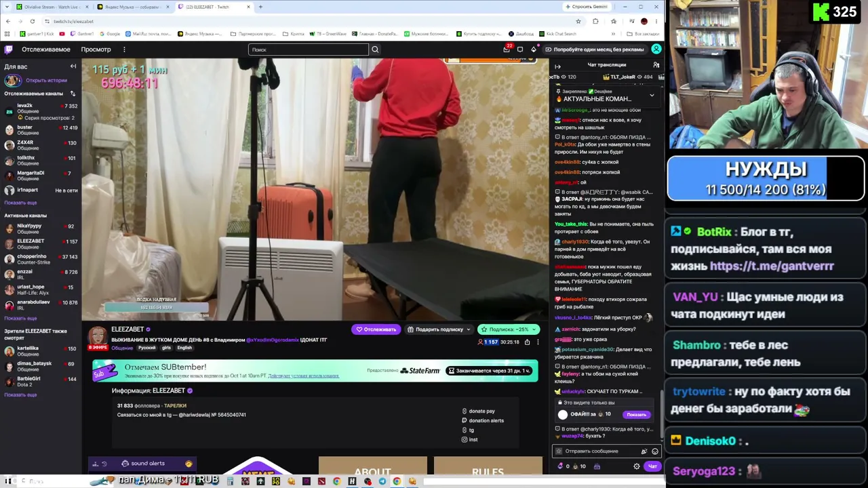Start a search with the magnifier button
868x488 pixels.
tap(375, 49)
